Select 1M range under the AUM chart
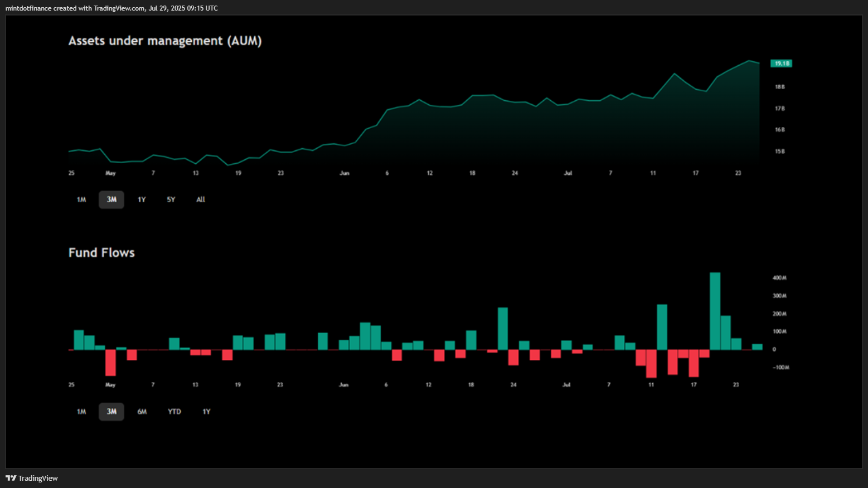This screenshot has height=488, width=868. pos(81,199)
